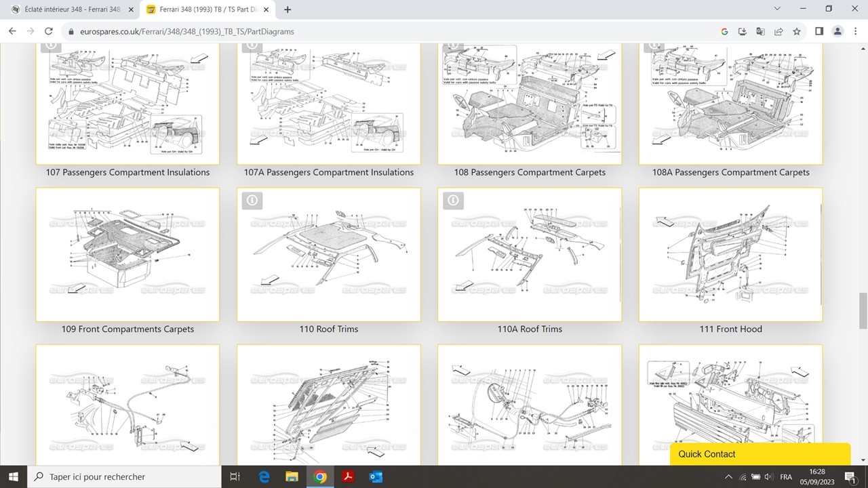868x488 pixels.
Task: Switch to Éclaté intérieur 348 tab
Action: [x=71, y=9]
